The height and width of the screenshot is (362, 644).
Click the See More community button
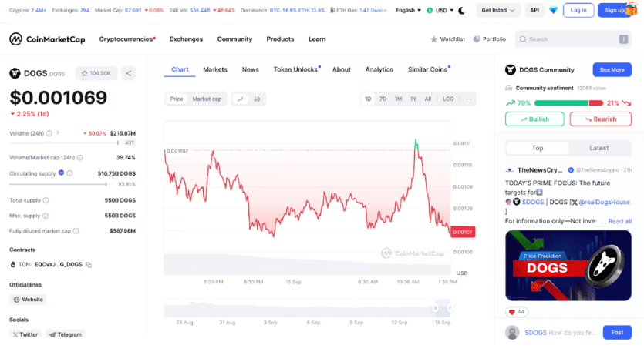point(612,69)
